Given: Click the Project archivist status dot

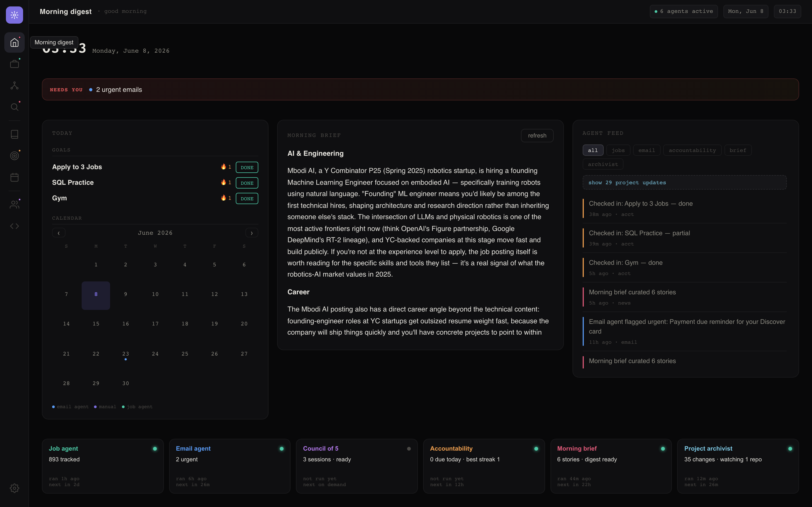Looking at the screenshot, I should [x=790, y=448].
